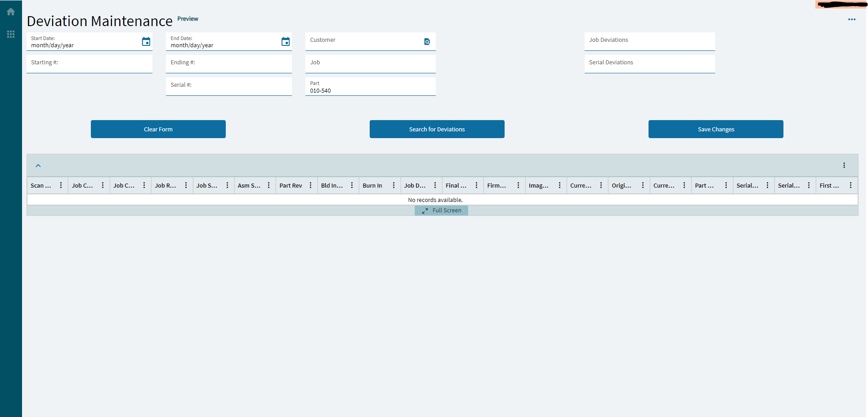Image resolution: width=868 pixels, height=417 pixels.
Task: Open the Scan column menu dots
Action: [x=61, y=185]
